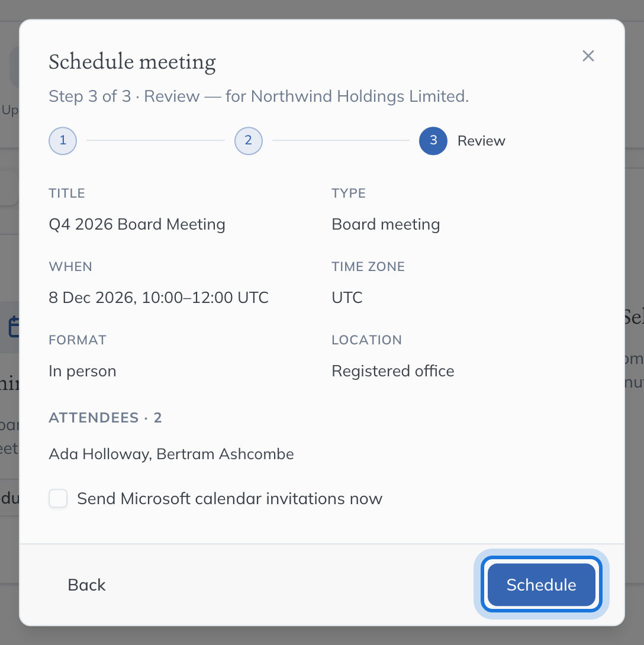Go to step 1 in the stepper
Screen dimensions: 644x645
63,141
